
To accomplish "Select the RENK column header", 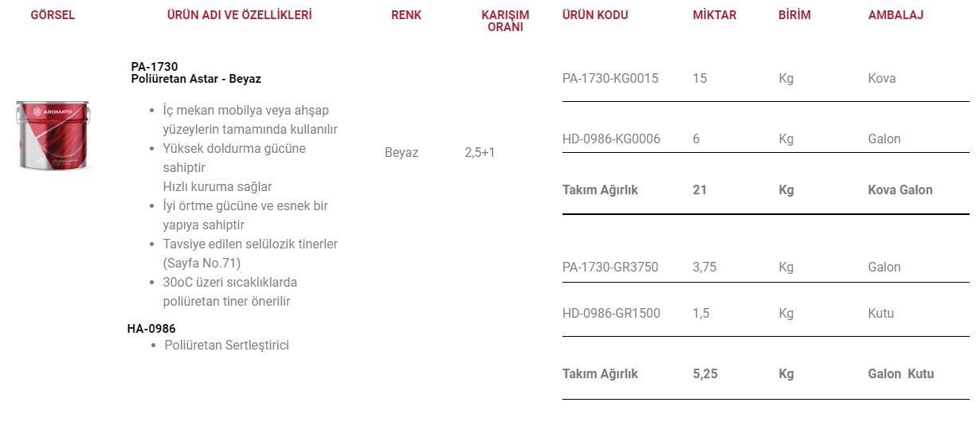I will point(406,15).
